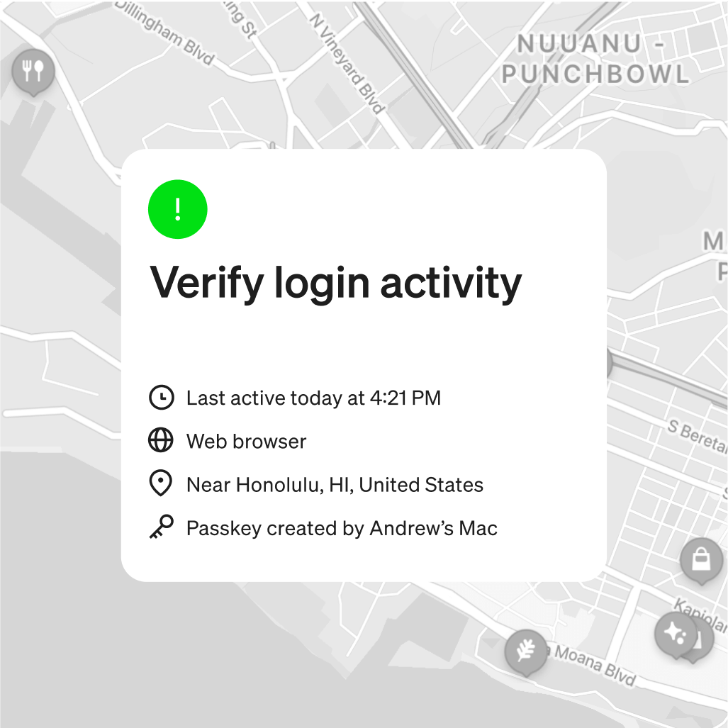Click the location pin icon near Honolulu
This screenshot has width=728, height=728.
coord(161,483)
